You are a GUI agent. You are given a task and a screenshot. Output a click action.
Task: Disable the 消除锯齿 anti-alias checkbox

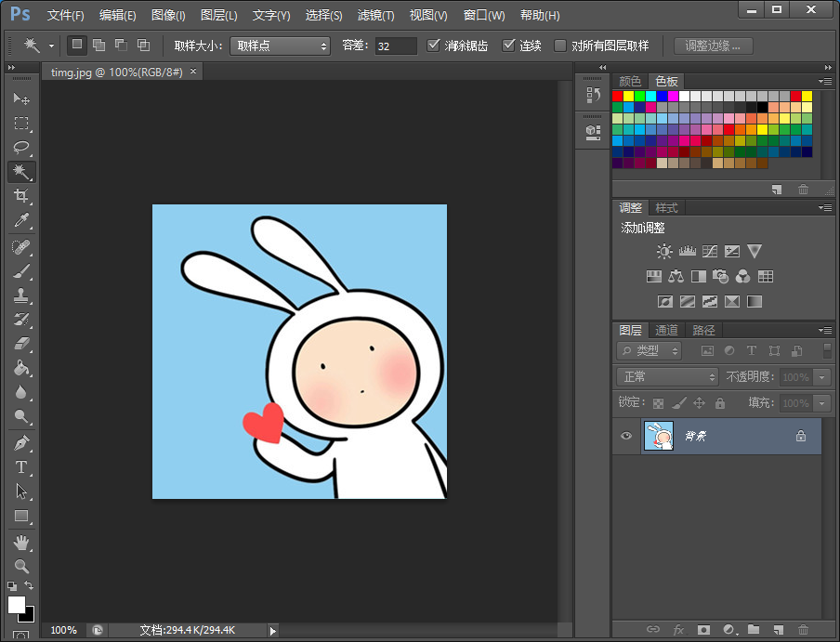coord(434,46)
